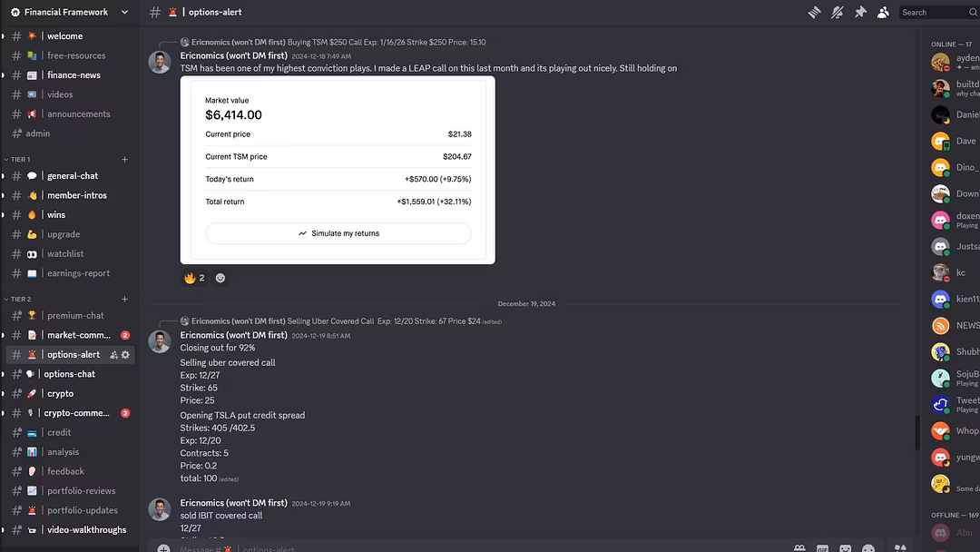The height and width of the screenshot is (552, 980).
Task: Click the chat scrollbar thumb
Action: point(916,432)
